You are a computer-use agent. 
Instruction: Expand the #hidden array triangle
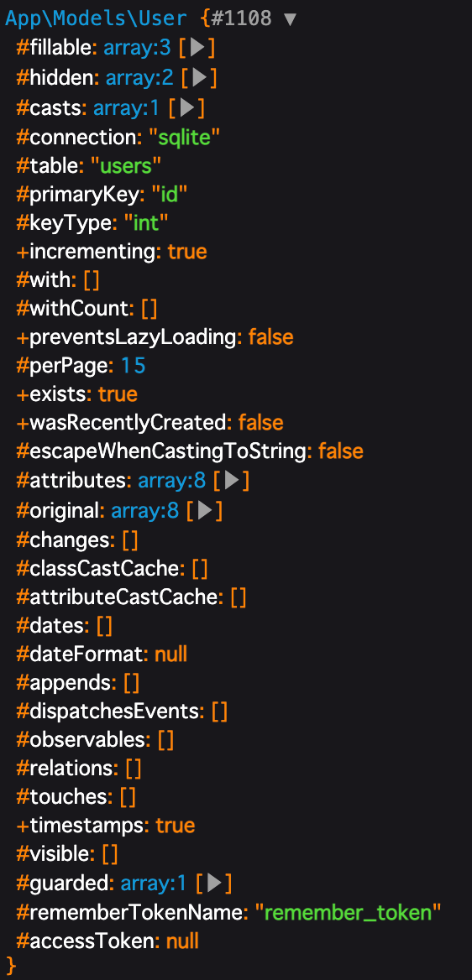(199, 77)
